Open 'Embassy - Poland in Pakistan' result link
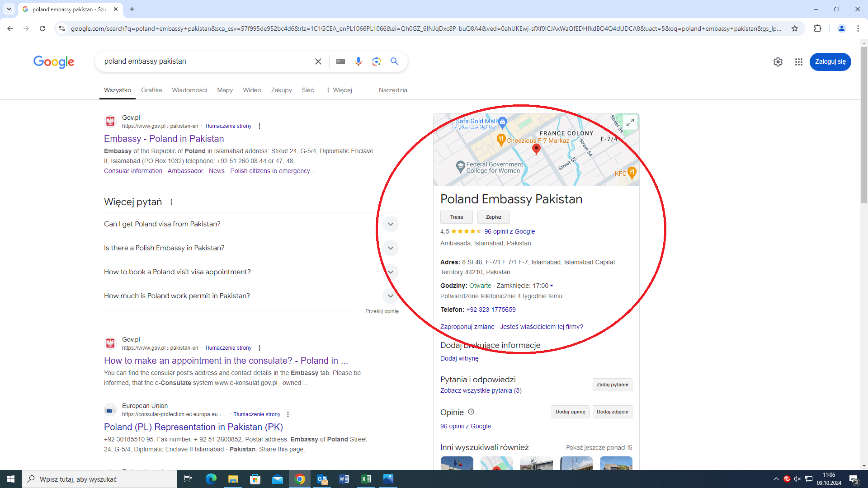Viewport: 868px width, 488px height. [164, 139]
